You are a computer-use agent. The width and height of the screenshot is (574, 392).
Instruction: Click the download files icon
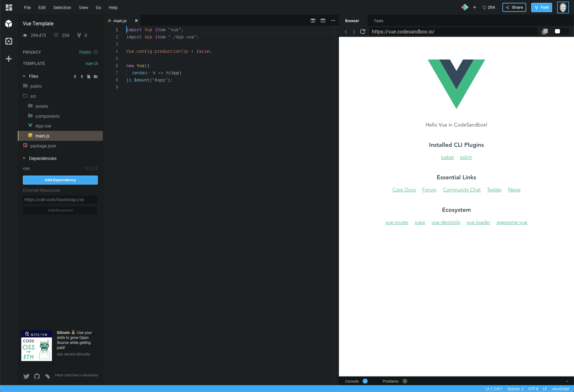point(75,77)
